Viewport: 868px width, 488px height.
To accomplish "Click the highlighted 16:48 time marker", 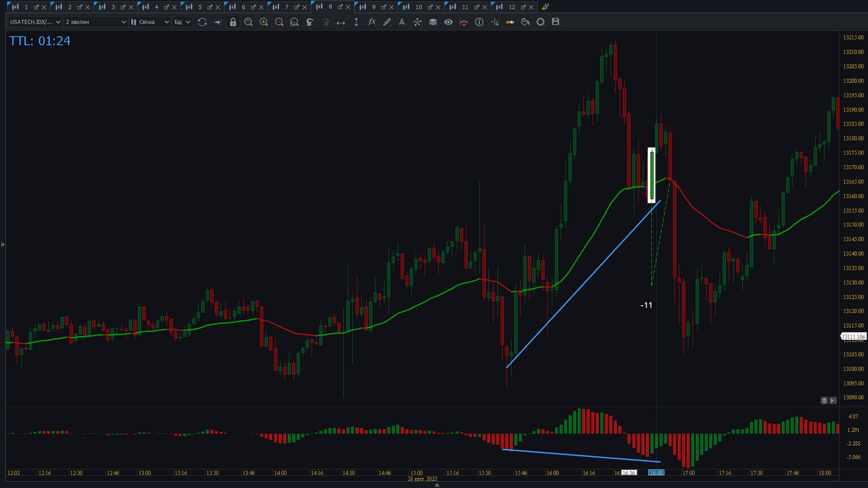I will coord(656,473).
